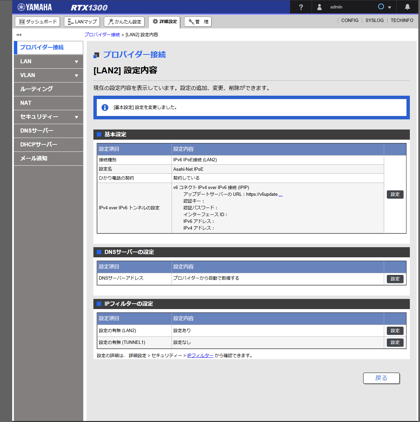This screenshot has width=420, height=422.
Task: Click the info icon in the message box
Action: [x=105, y=107]
